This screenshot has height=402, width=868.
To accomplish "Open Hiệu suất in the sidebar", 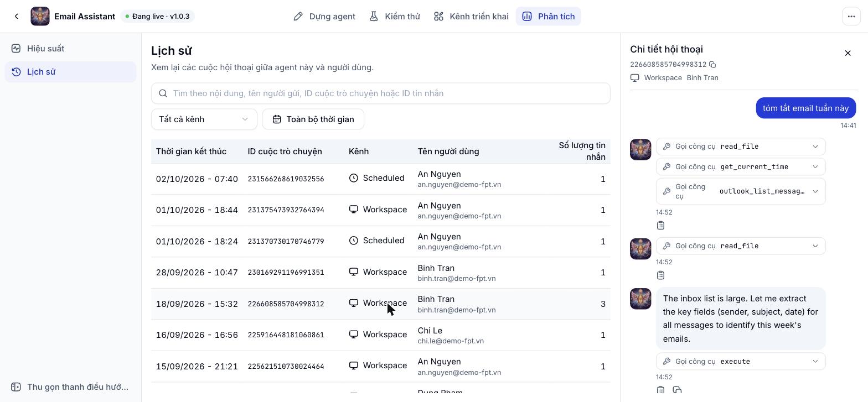I will [70, 49].
